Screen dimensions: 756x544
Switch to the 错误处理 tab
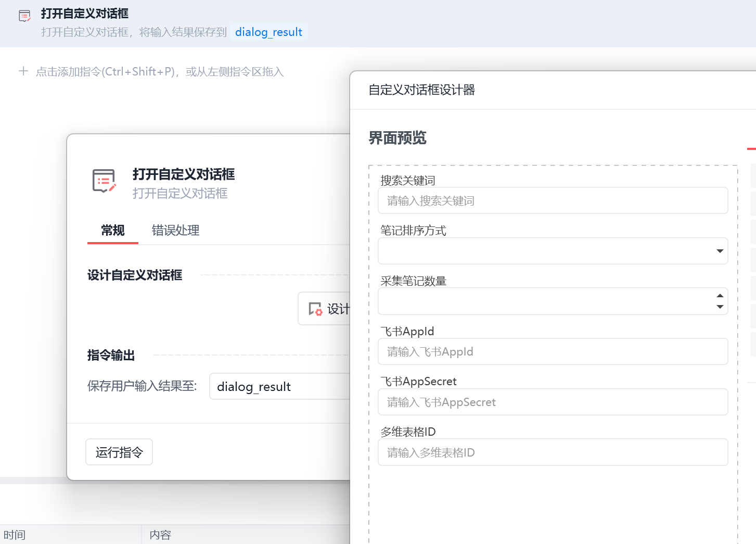176,230
